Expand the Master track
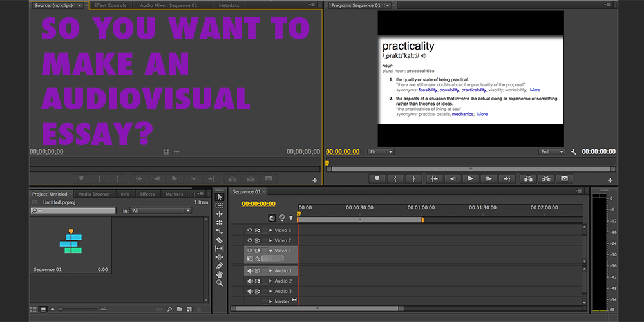 270,301
